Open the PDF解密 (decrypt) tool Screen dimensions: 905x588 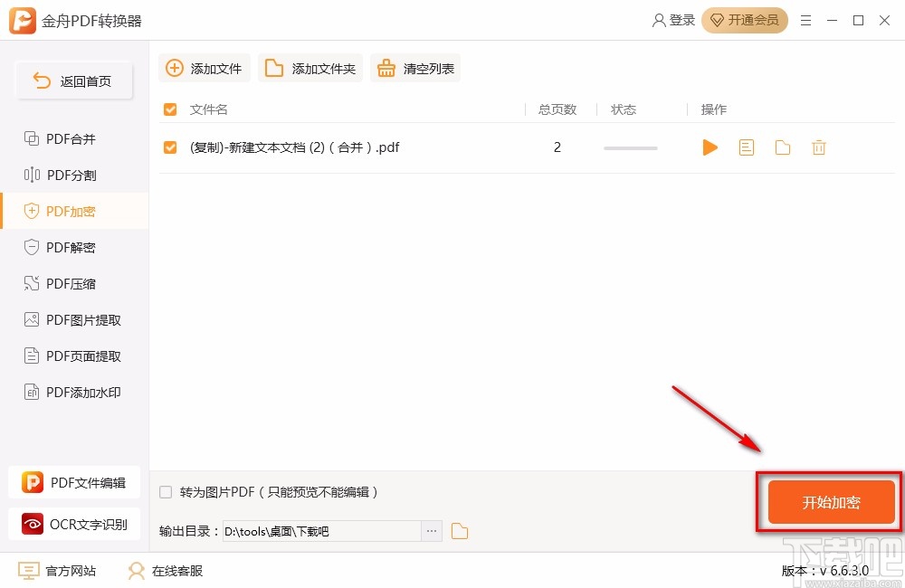coord(68,247)
